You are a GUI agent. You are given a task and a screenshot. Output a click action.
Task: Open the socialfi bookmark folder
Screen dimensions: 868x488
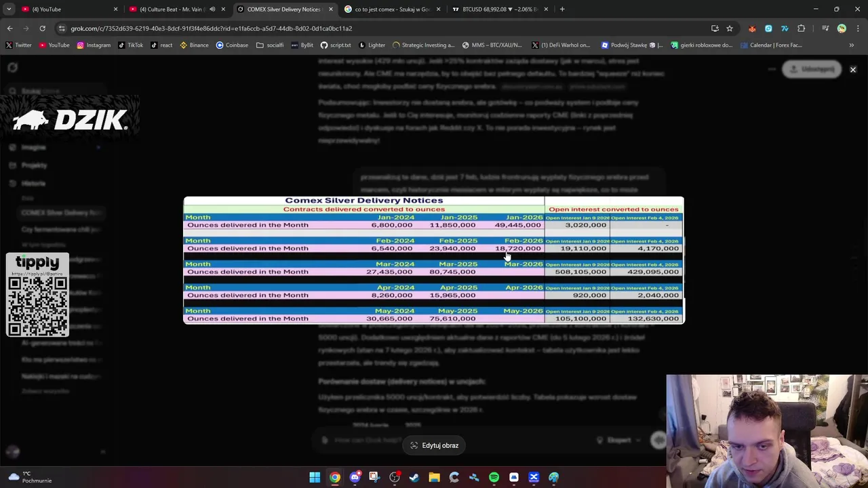tap(270, 45)
